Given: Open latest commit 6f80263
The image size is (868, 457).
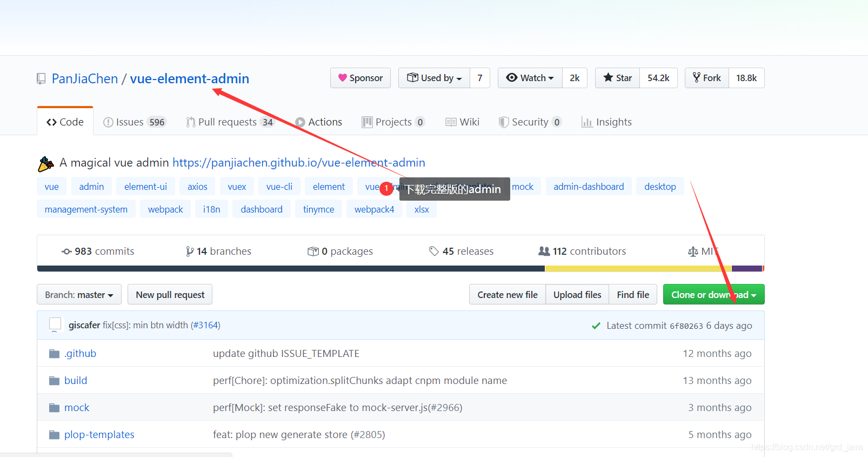Looking at the screenshot, I should click(686, 326).
